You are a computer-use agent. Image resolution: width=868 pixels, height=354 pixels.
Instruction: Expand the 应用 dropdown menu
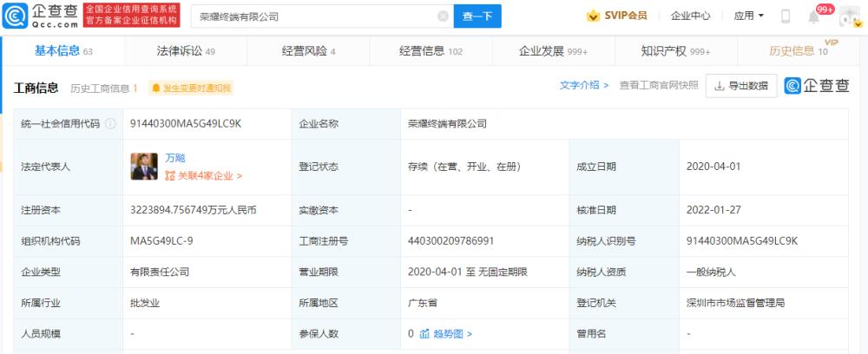click(x=748, y=16)
